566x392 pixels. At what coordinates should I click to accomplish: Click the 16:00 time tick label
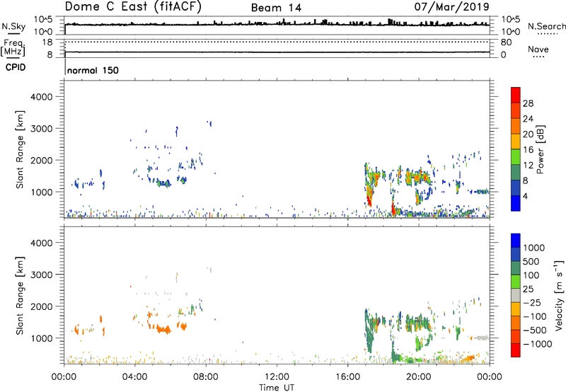click(347, 377)
